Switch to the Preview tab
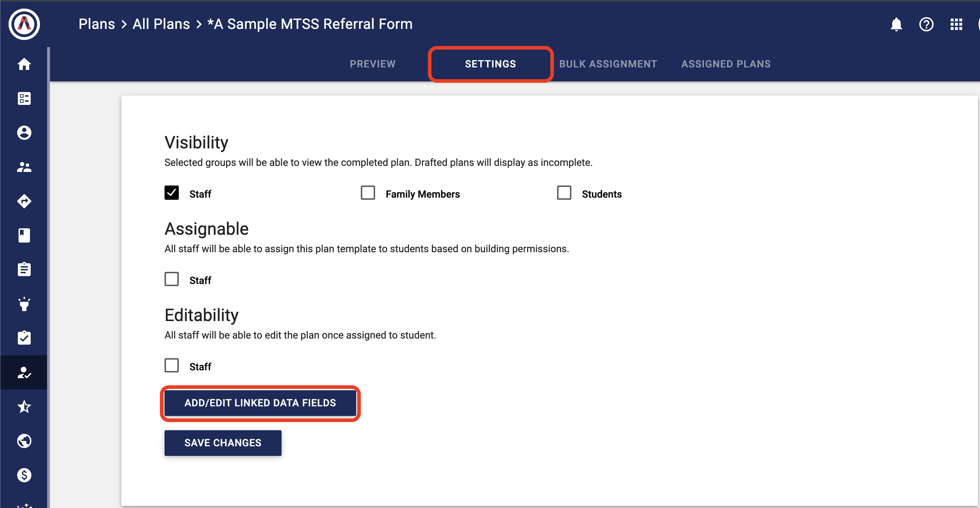The width and height of the screenshot is (980, 508). coord(373,64)
